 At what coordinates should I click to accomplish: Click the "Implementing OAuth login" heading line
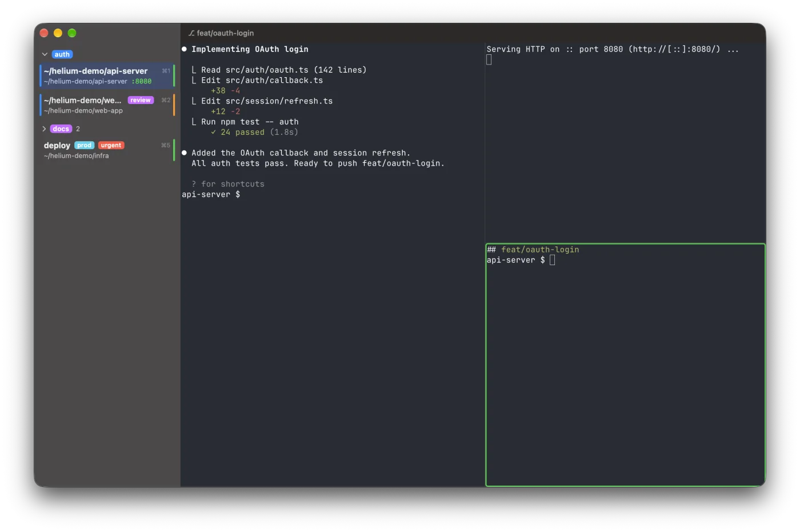[250, 49]
